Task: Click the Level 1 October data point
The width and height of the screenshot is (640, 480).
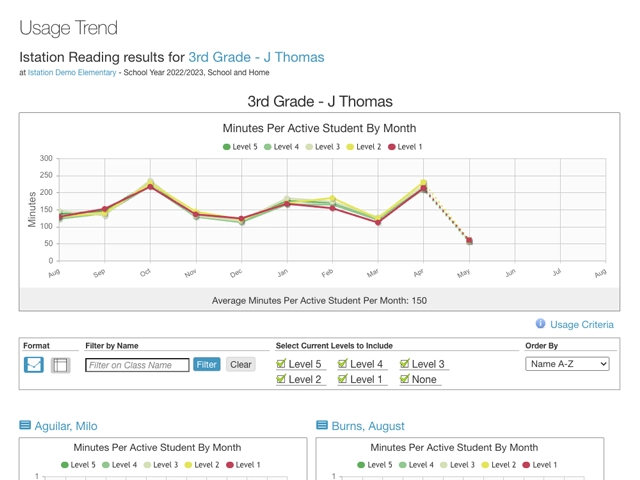Action: point(150,187)
